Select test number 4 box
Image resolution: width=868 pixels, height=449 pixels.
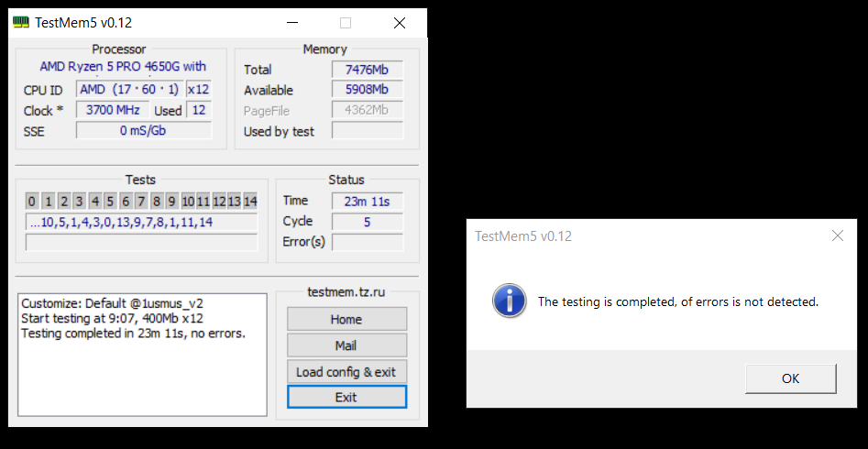94,201
